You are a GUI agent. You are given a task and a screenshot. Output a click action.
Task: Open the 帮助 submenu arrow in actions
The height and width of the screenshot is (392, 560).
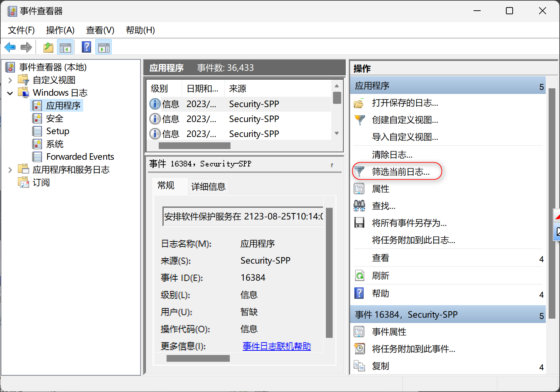(541, 294)
